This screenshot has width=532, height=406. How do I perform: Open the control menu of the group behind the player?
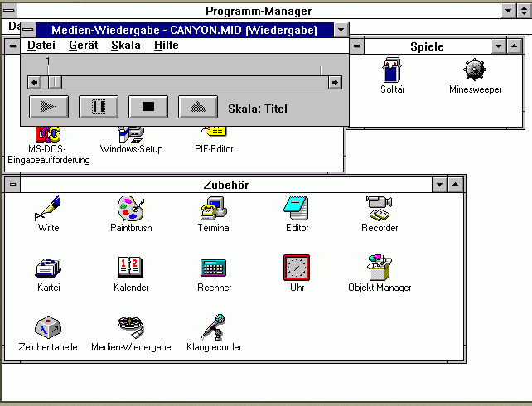(13, 46)
